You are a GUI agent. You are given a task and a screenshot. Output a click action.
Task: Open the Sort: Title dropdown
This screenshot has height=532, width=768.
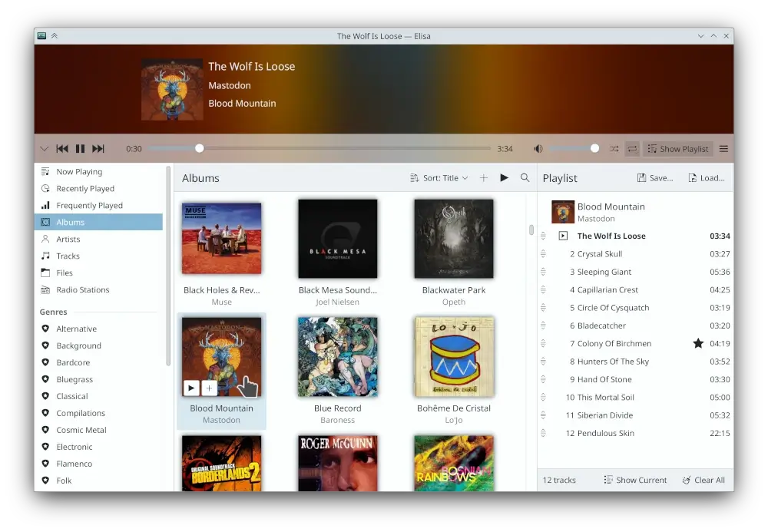439,178
